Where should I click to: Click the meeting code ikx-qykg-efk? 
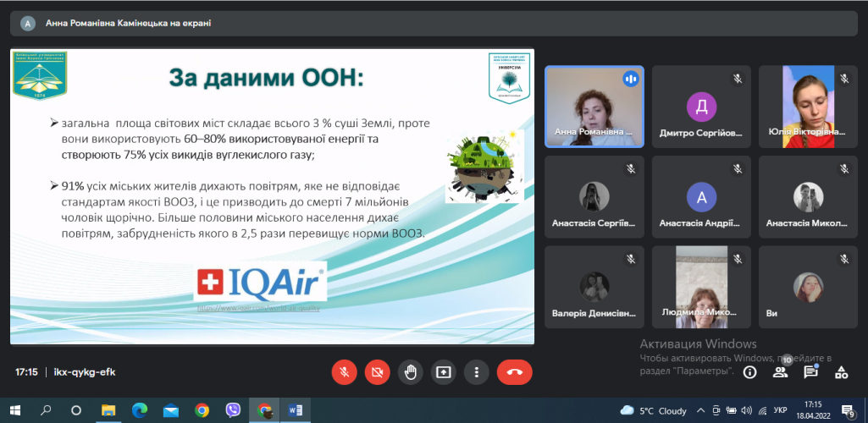[x=85, y=372]
